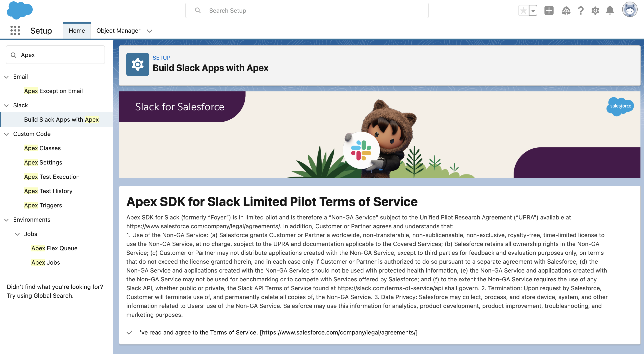Toggle the Terms of Service agreement checkmark

(129, 332)
